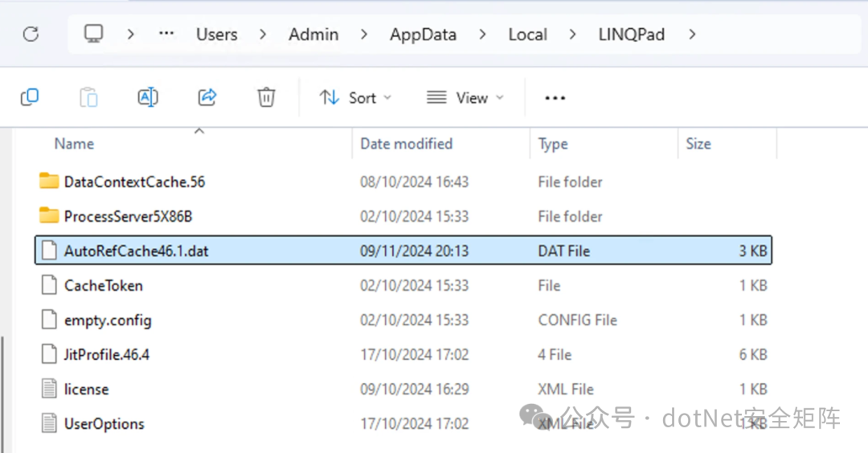Click the DataContextCache.56 folder icon

[x=49, y=181]
